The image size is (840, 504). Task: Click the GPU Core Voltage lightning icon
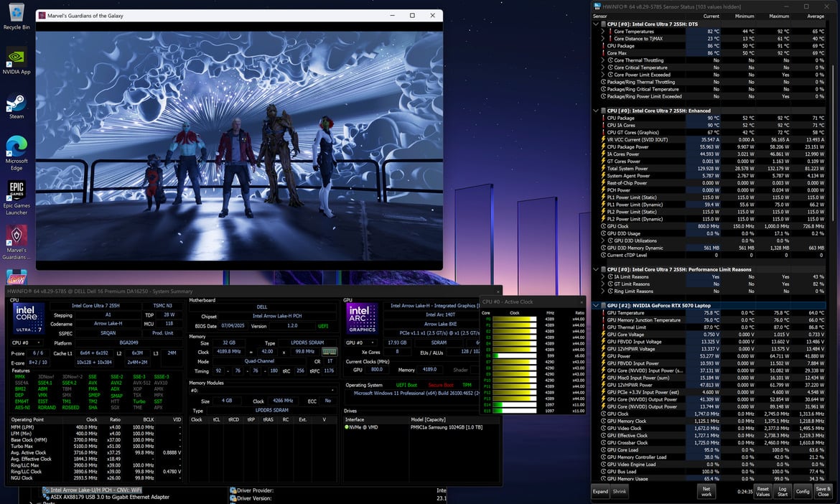603,335
